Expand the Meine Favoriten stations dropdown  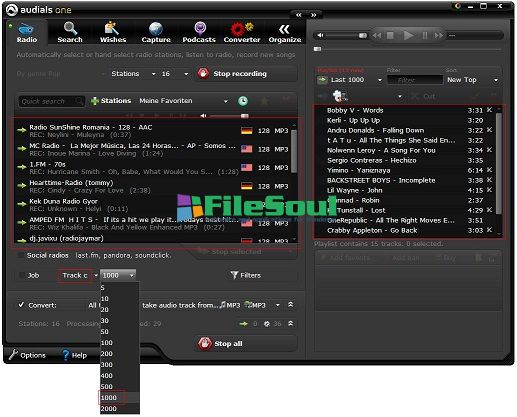226,101
